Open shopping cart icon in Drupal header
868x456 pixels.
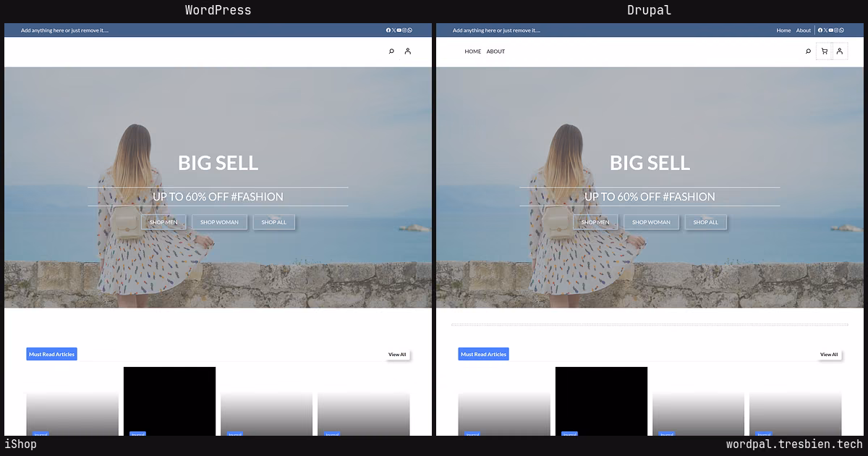(824, 51)
